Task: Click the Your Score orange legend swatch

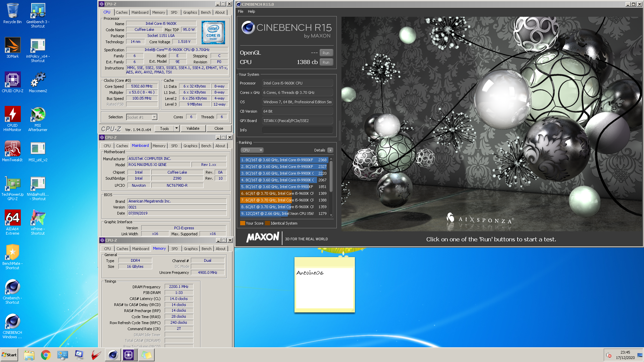Action: [x=243, y=223]
